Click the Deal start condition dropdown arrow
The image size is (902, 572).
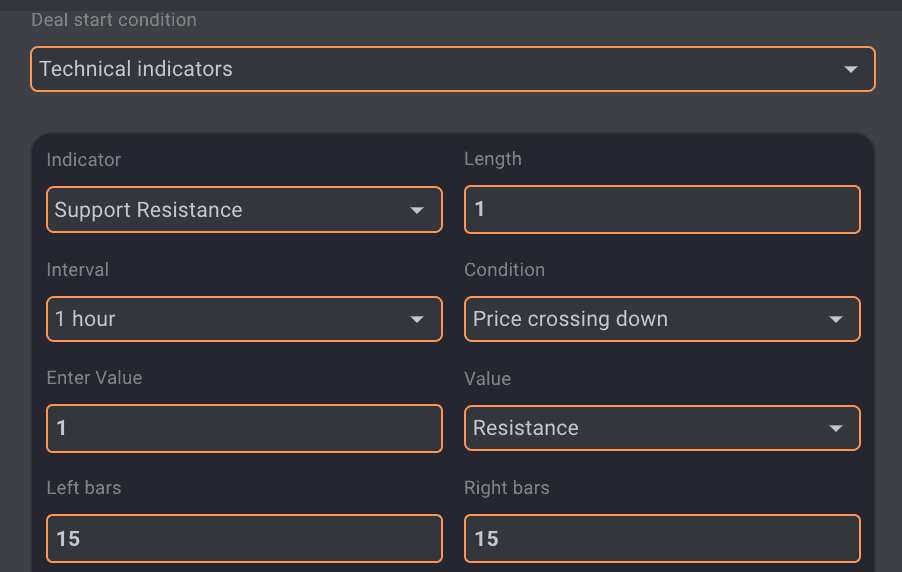(851, 70)
